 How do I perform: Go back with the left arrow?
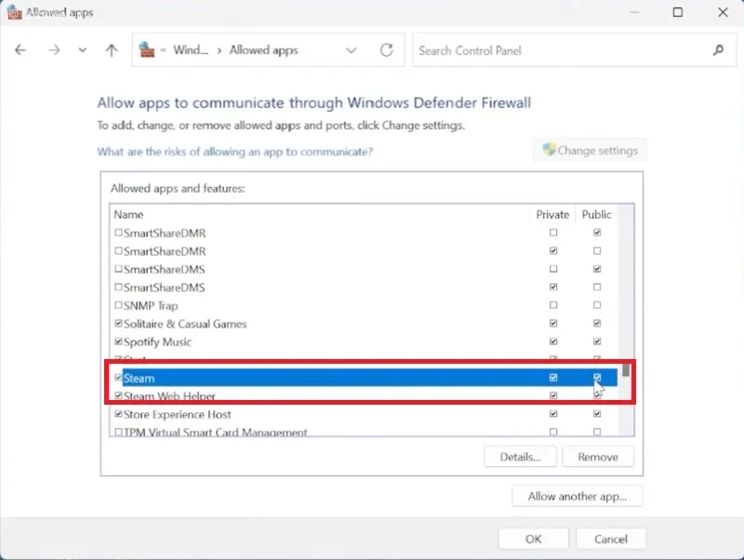tap(20, 50)
